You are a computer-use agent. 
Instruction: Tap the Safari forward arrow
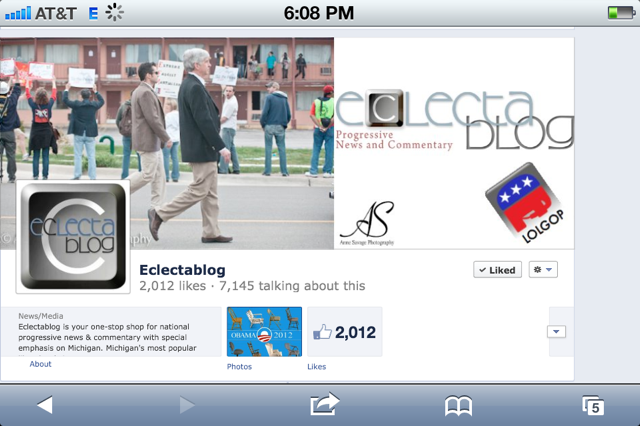(x=187, y=405)
